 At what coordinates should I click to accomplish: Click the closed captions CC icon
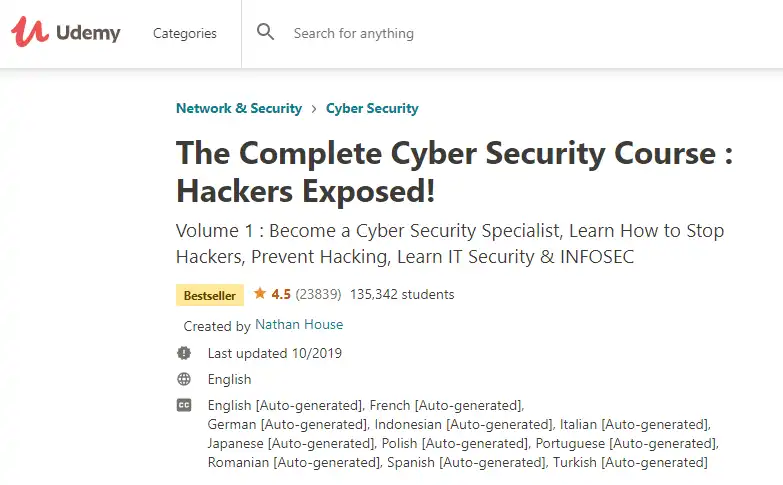point(183,405)
